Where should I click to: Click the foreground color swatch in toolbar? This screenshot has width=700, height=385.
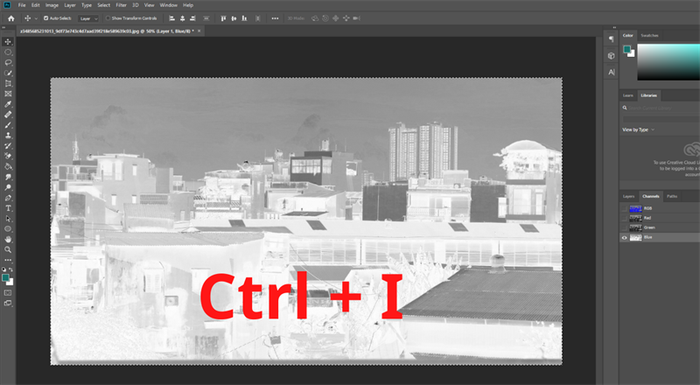[5, 278]
